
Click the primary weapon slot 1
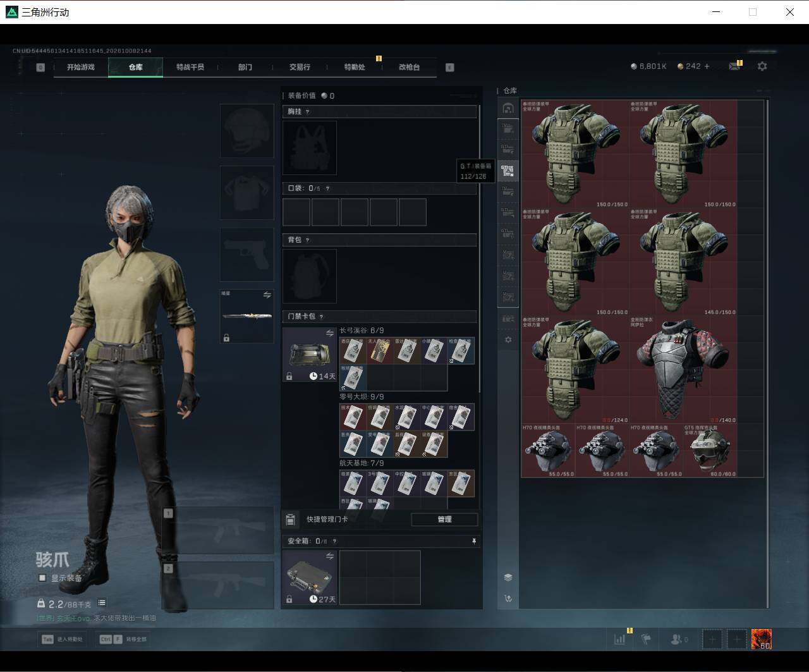218,530
